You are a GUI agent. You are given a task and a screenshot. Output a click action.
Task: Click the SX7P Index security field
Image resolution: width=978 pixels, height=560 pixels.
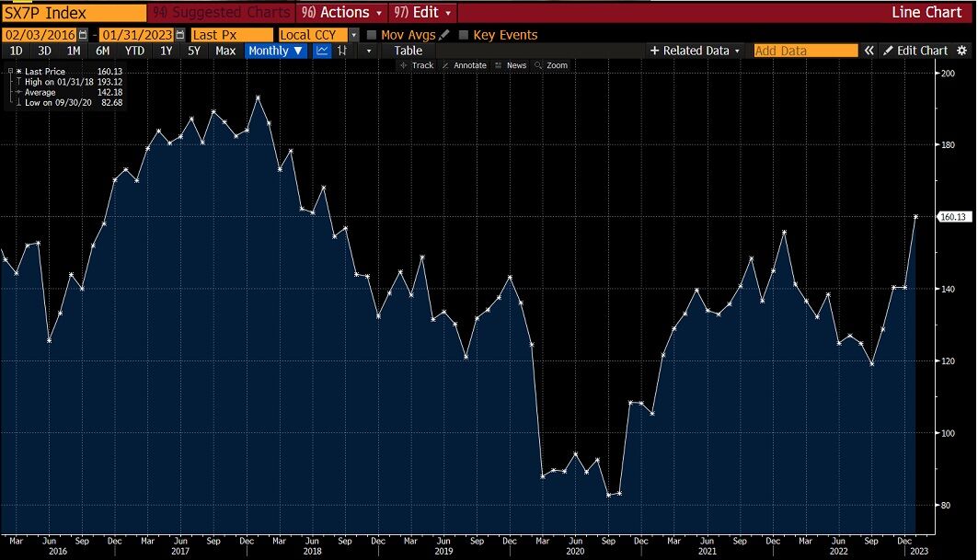tap(74, 13)
